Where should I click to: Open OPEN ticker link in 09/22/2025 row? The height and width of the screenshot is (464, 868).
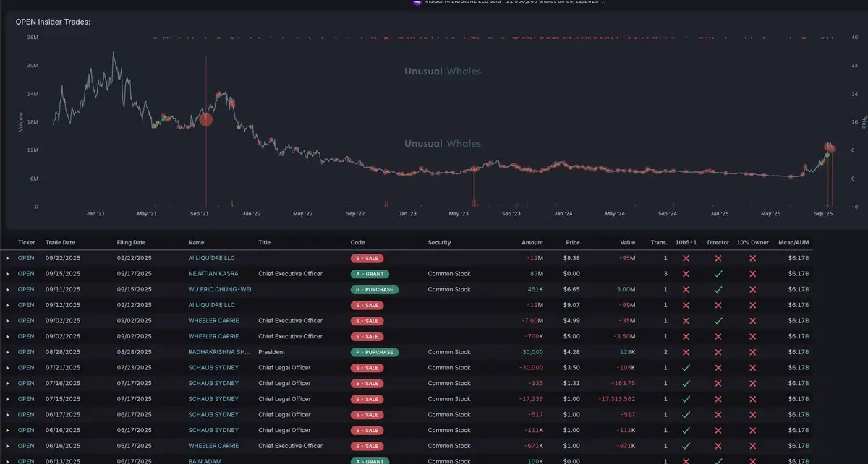[26, 258]
